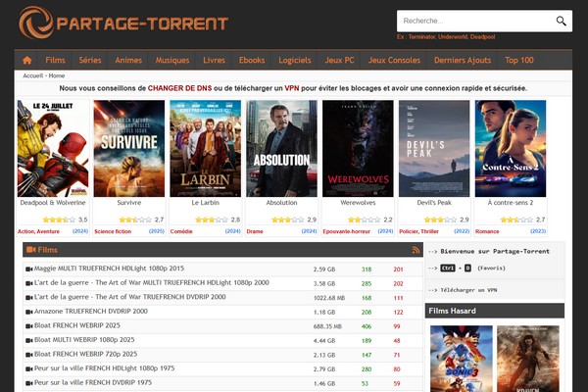Click the Science fiction genre link
Viewport: 588px width, 392px height.
click(113, 231)
